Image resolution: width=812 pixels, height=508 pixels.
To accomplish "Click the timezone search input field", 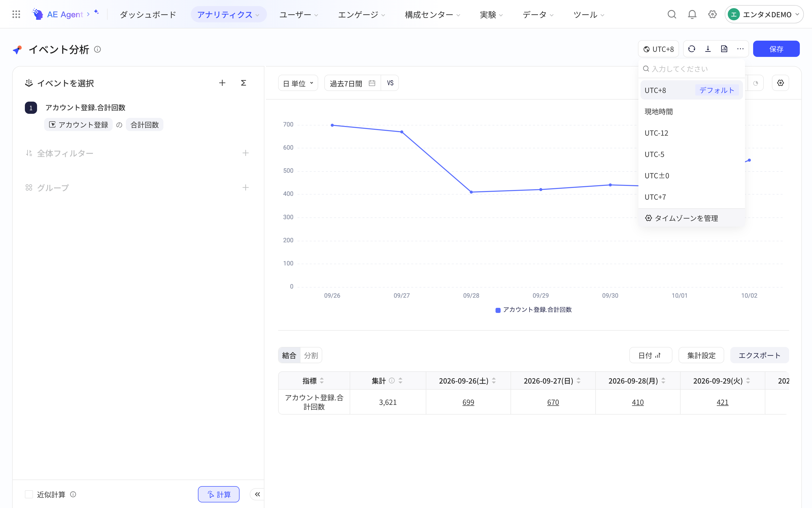I will pos(691,69).
